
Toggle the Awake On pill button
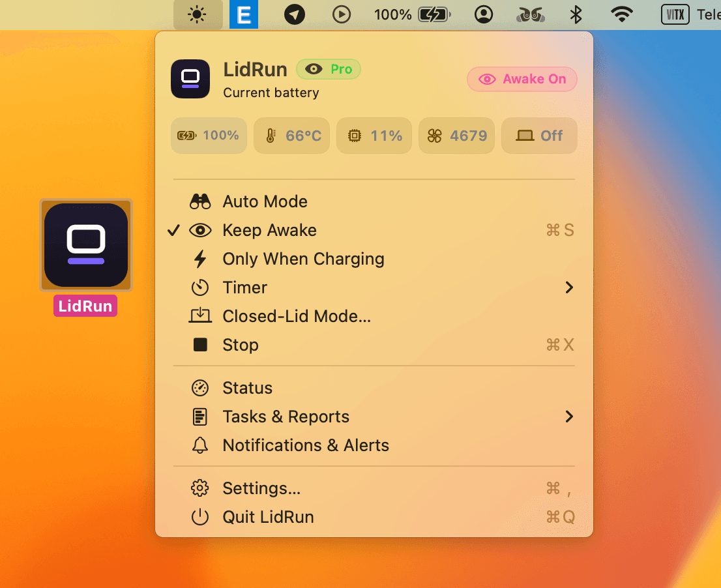[x=522, y=79]
